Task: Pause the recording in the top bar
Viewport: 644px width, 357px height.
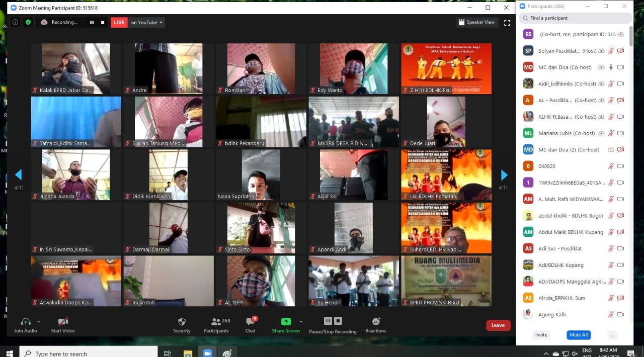Action: point(92,22)
